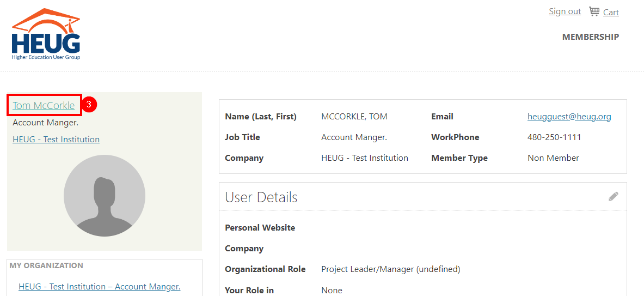Select Member Type value Non Member

coord(553,158)
